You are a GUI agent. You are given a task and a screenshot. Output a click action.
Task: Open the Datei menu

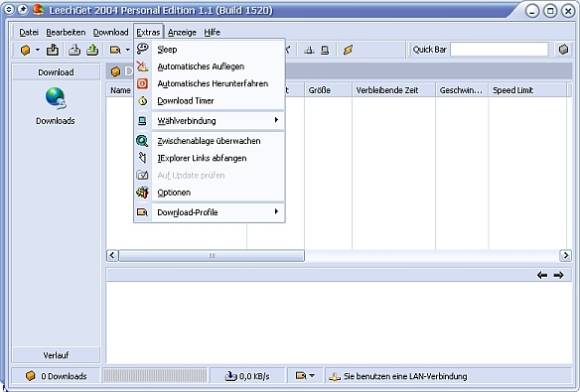coord(29,33)
